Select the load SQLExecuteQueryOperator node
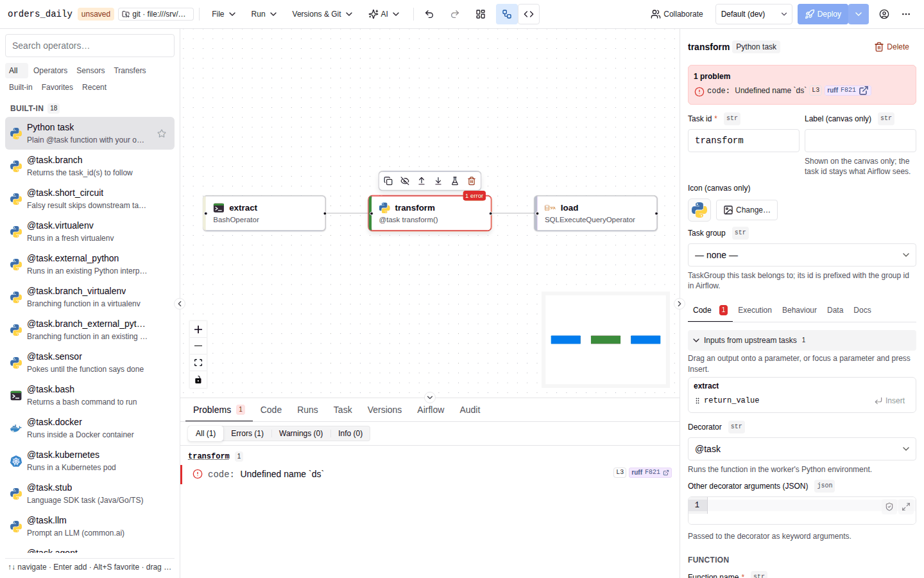The image size is (924, 578). click(x=596, y=213)
